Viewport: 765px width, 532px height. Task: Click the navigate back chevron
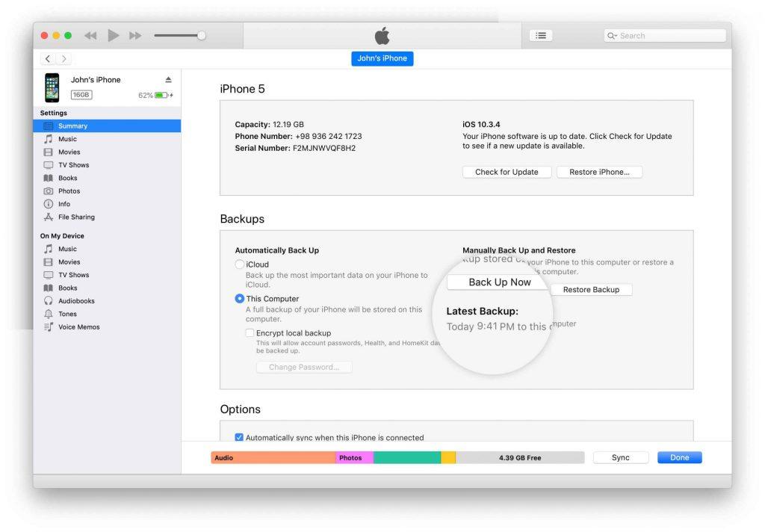pos(49,58)
